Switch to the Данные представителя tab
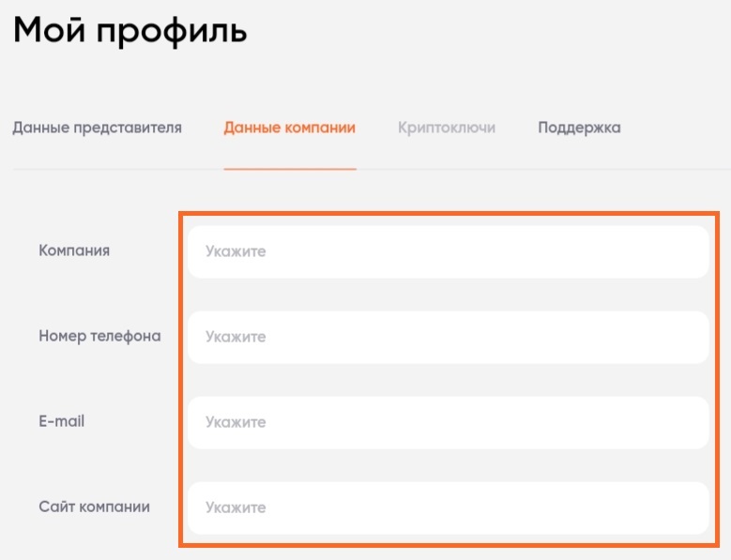 pyautogui.click(x=97, y=129)
